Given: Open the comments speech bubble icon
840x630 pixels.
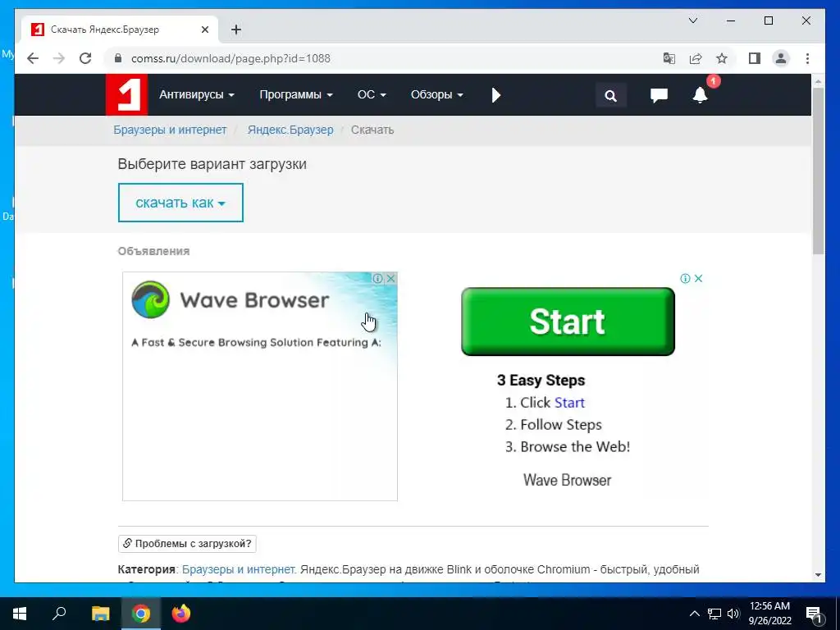Looking at the screenshot, I should click(x=659, y=95).
